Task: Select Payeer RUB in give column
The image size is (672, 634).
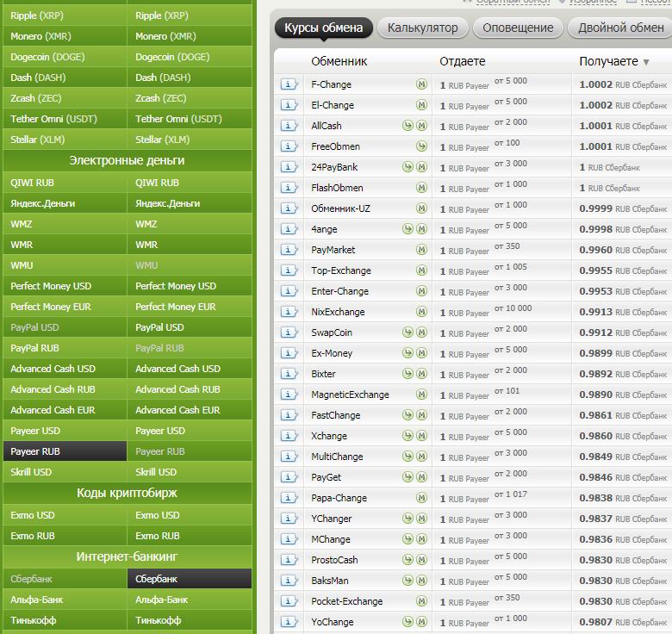Action: pyautogui.click(x=65, y=451)
